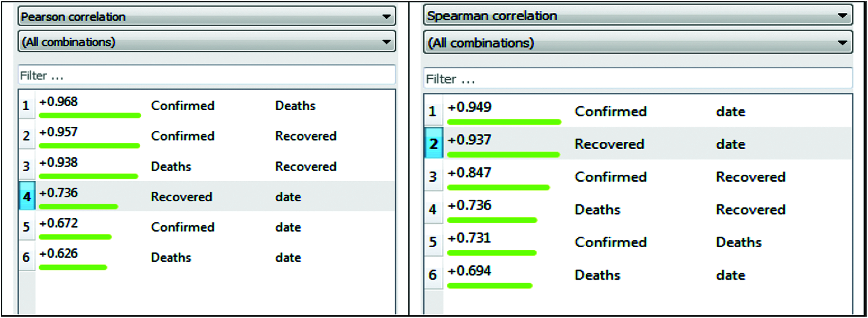Viewport: 868px width, 318px height.
Task: Open the Spearman correlation dropdown
Action: (638, 16)
